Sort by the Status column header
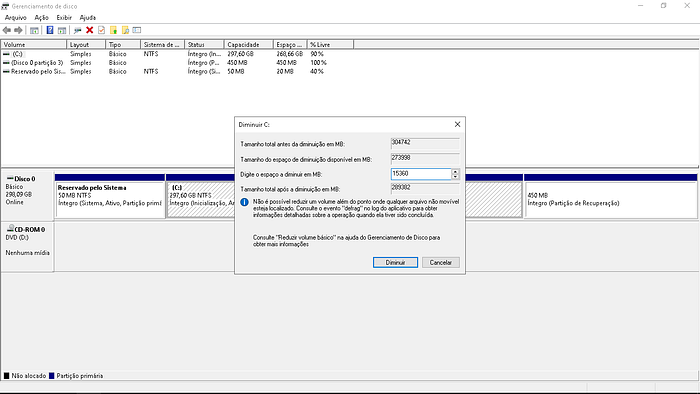700x394 pixels. (x=204, y=45)
